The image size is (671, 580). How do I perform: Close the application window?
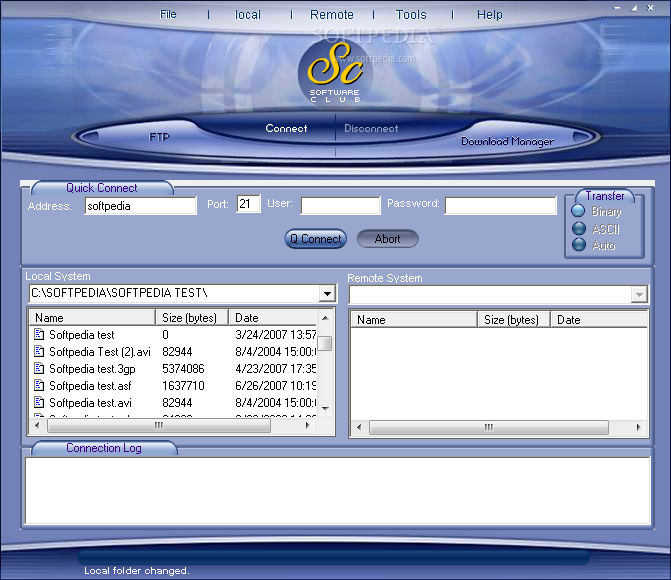[650, 8]
